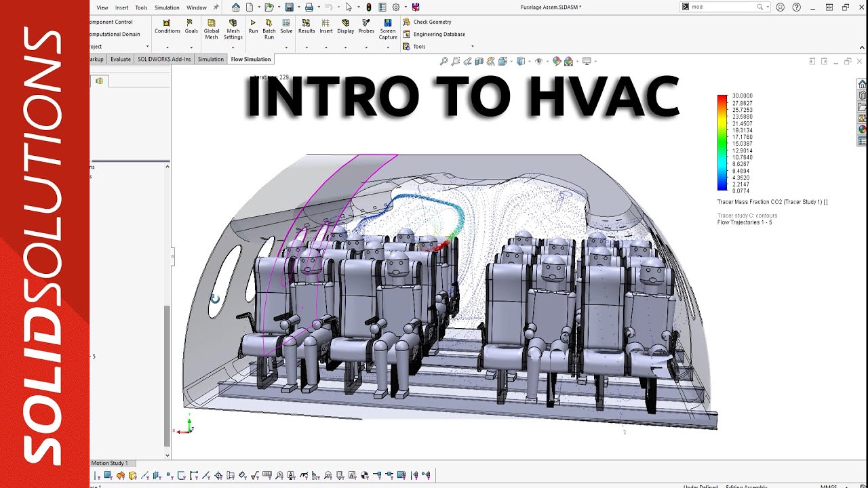
Task: Open the Tools menu in menu bar
Action: pos(141,7)
